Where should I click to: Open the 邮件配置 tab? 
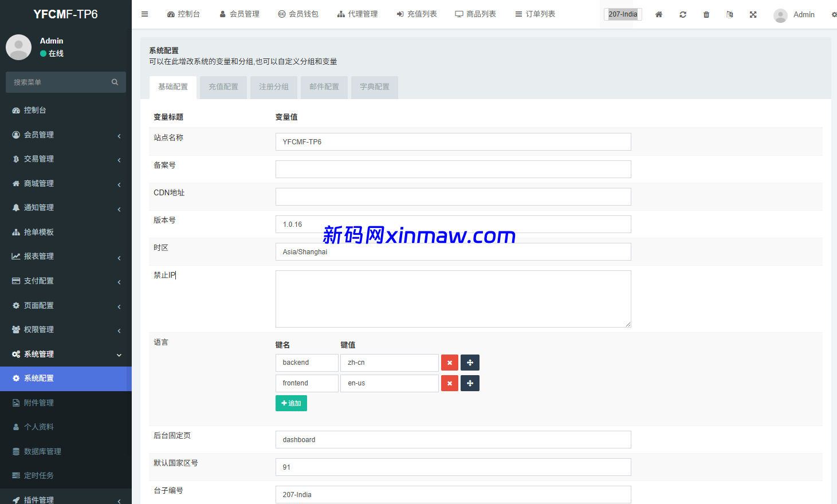pyautogui.click(x=324, y=87)
